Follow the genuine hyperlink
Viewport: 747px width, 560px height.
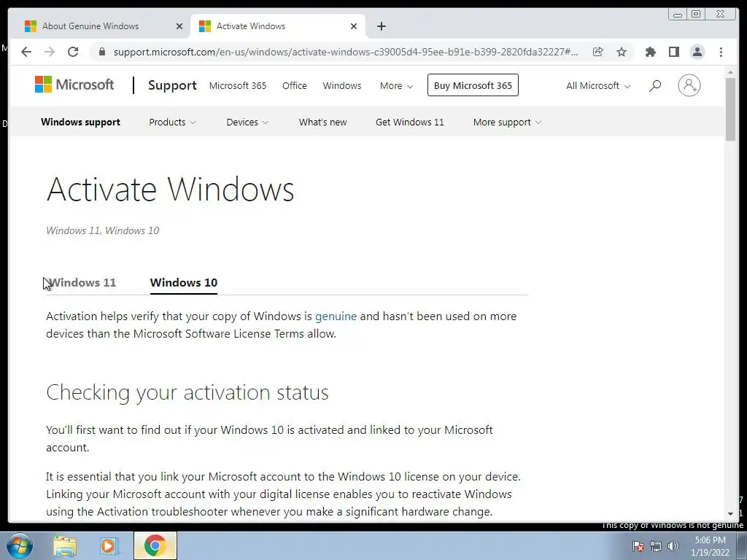pyautogui.click(x=336, y=316)
